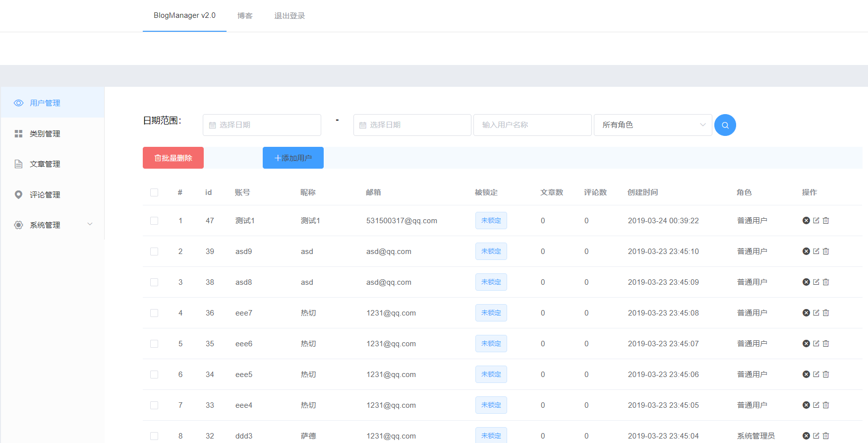Screen dimensions: 868x443
Task: Expand the 系统管理 sidebar submenu
Action: pyautogui.click(x=52, y=225)
